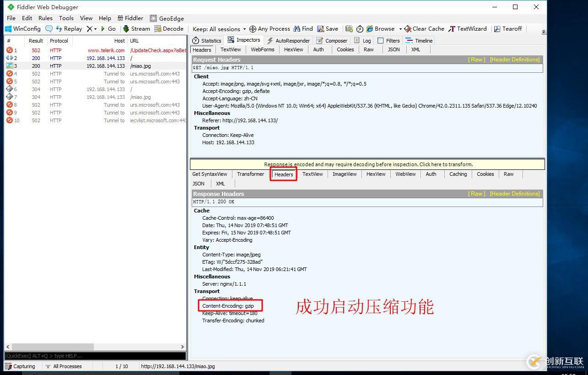
Task: Open the View menu
Action: [86, 18]
